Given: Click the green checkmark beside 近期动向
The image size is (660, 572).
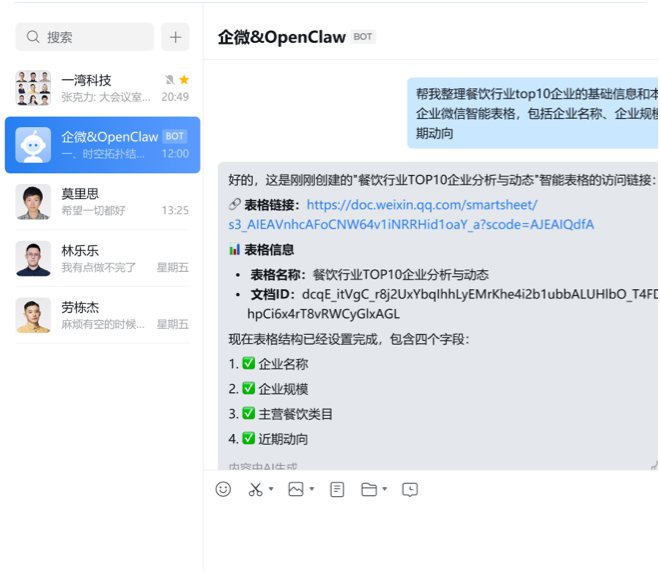Looking at the screenshot, I should 249,438.
